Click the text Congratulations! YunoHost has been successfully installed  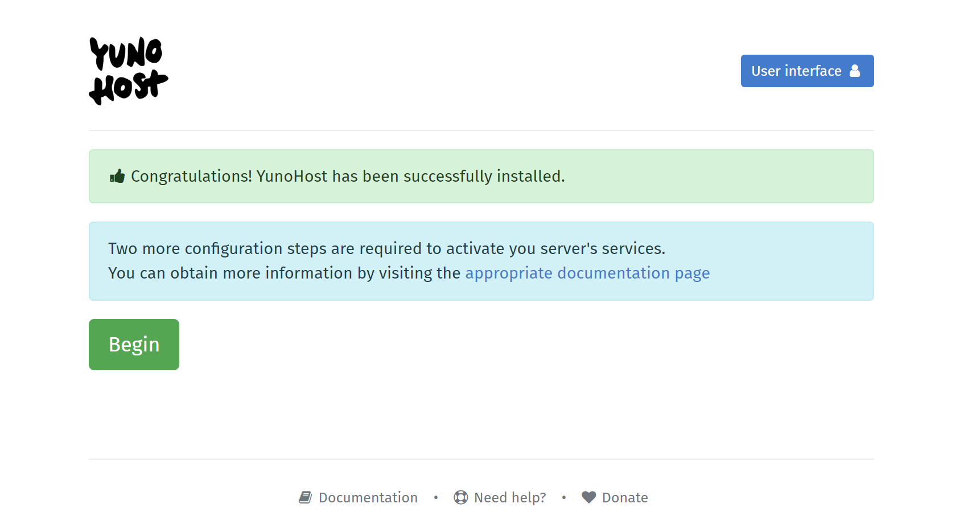(x=348, y=176)
